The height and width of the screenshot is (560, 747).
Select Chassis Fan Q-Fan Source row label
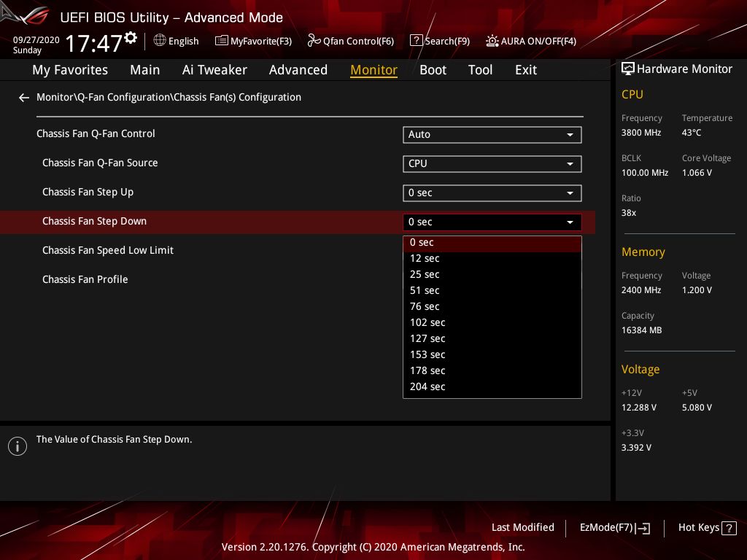[100, 163]
